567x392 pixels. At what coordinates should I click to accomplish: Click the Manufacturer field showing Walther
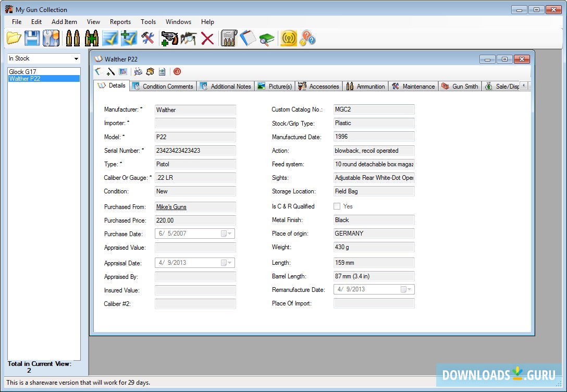point(195,110)
